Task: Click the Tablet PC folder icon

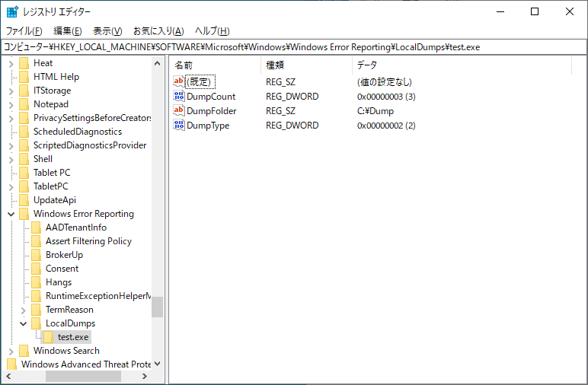Action: tap(24, 173)
